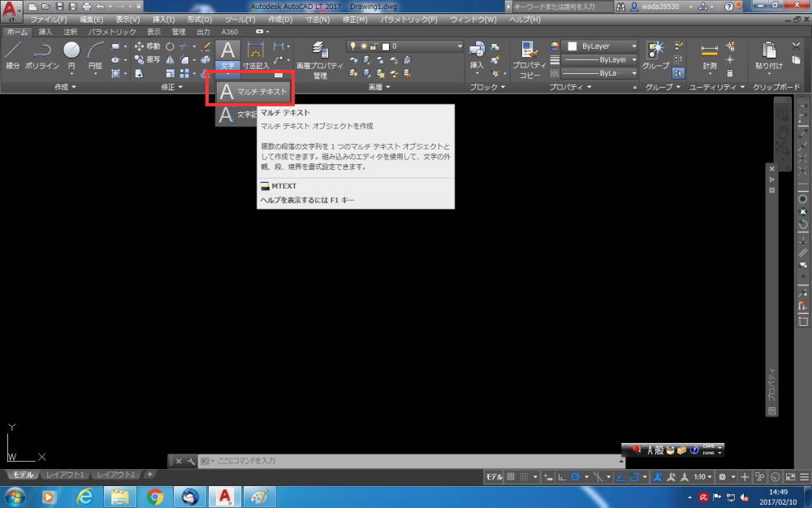The width and height of the screenshot is (812, 508).
Task: Open the linetype dropdown showing ByLa
Action: click(x=601, y=73)
